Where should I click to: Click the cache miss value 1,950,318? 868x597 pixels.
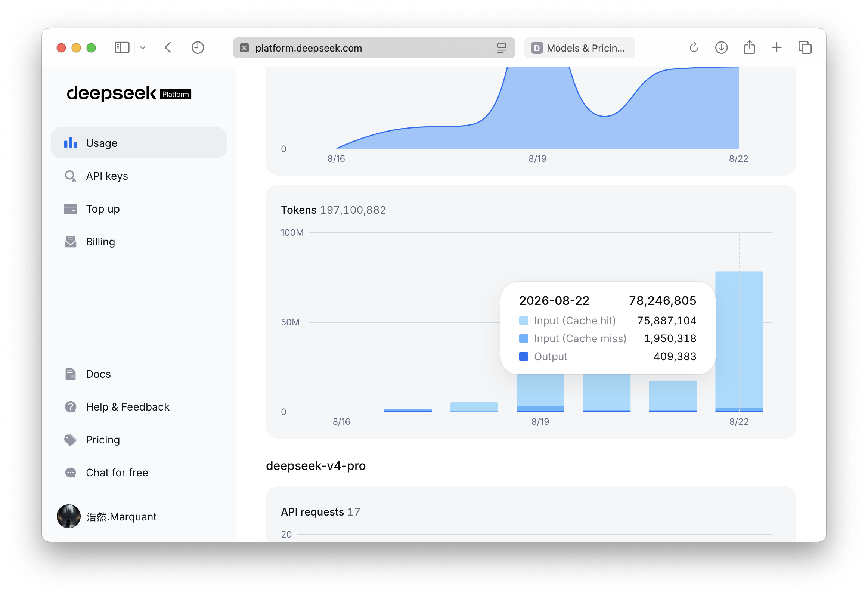click(670, 338)
